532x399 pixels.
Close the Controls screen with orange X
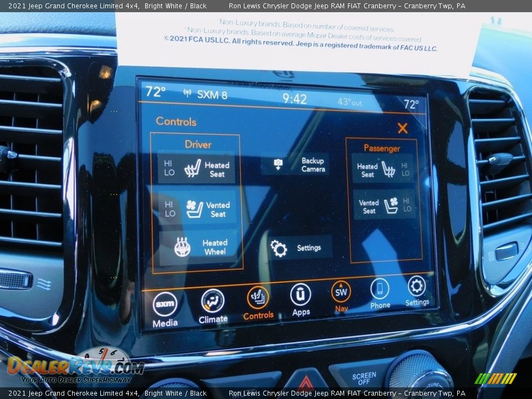(x=402, y=129)
